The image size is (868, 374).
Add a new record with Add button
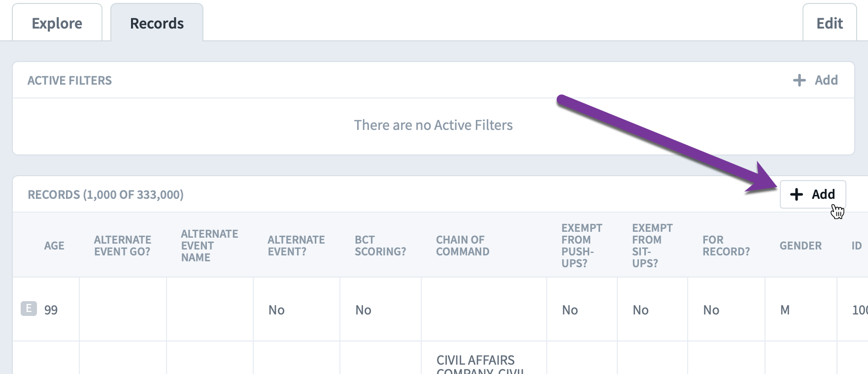pyautogui.click(x=813, y=194)
